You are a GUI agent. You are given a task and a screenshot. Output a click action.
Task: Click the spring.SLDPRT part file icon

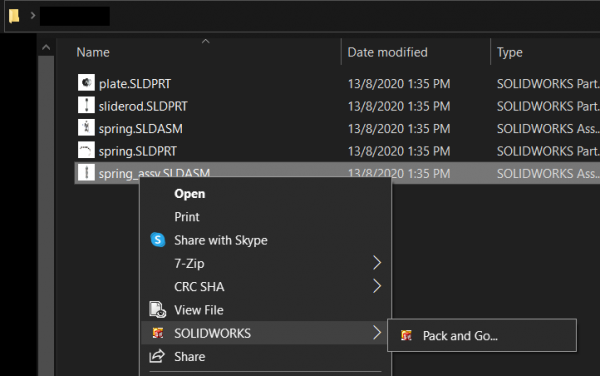point(86,150)
